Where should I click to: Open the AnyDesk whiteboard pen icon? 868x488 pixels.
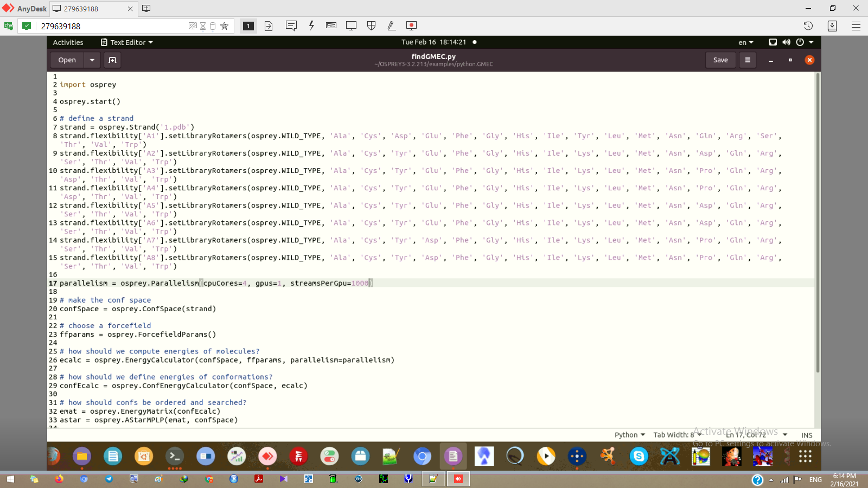pos(391,25)
